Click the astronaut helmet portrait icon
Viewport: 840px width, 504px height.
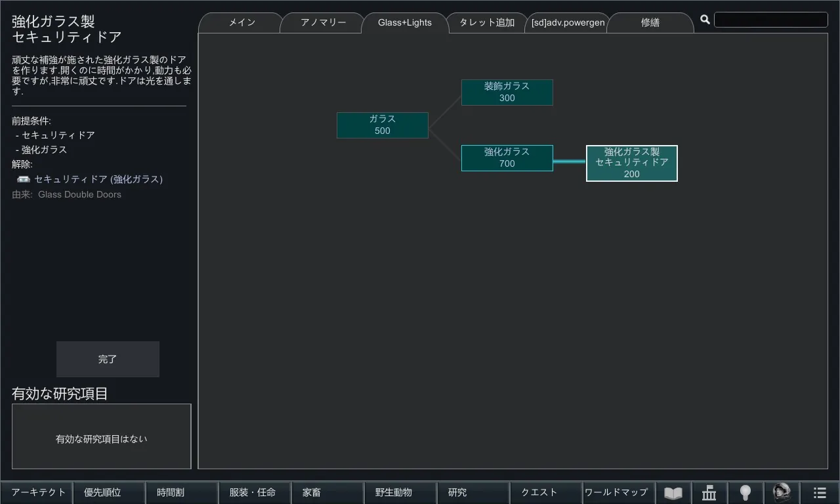(x=782, y=493)
